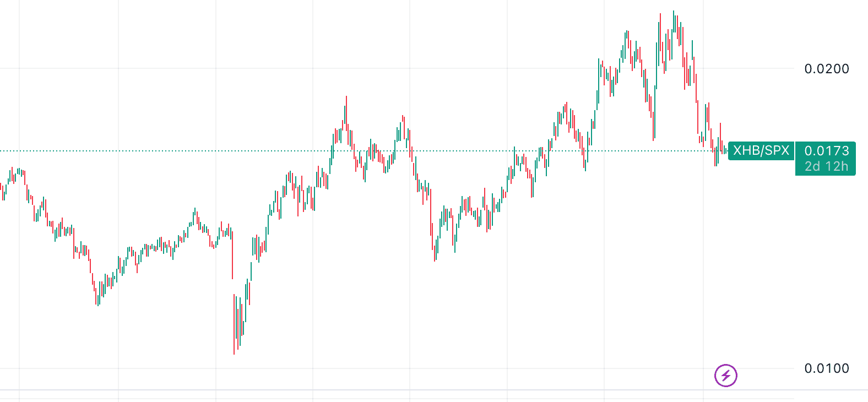Click the time axis strip below the chart
Image resolution: width=868 pixels, height=402 pixels.
pyautogui.click(x=386, y=395)
